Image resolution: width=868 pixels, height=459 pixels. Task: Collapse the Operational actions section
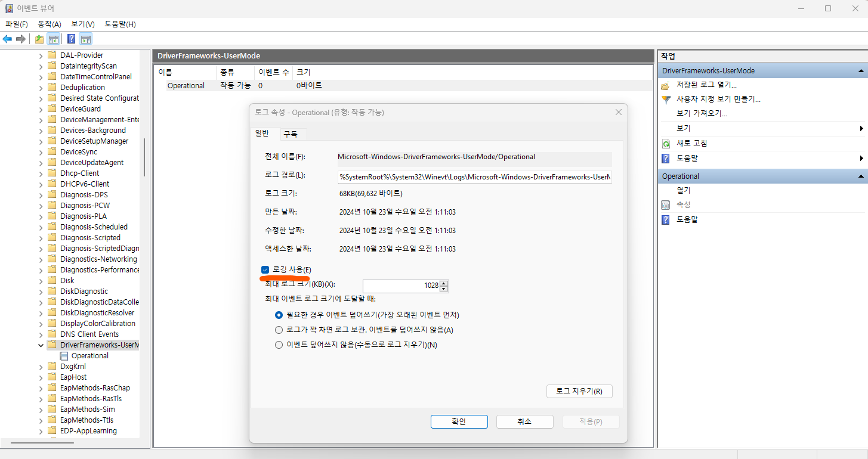pos(861,176)
